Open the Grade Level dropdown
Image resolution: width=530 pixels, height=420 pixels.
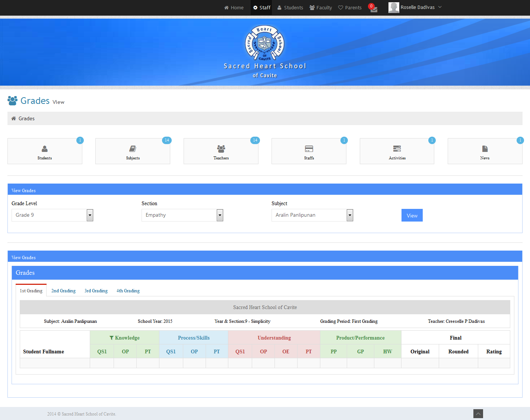coord(52,215)
